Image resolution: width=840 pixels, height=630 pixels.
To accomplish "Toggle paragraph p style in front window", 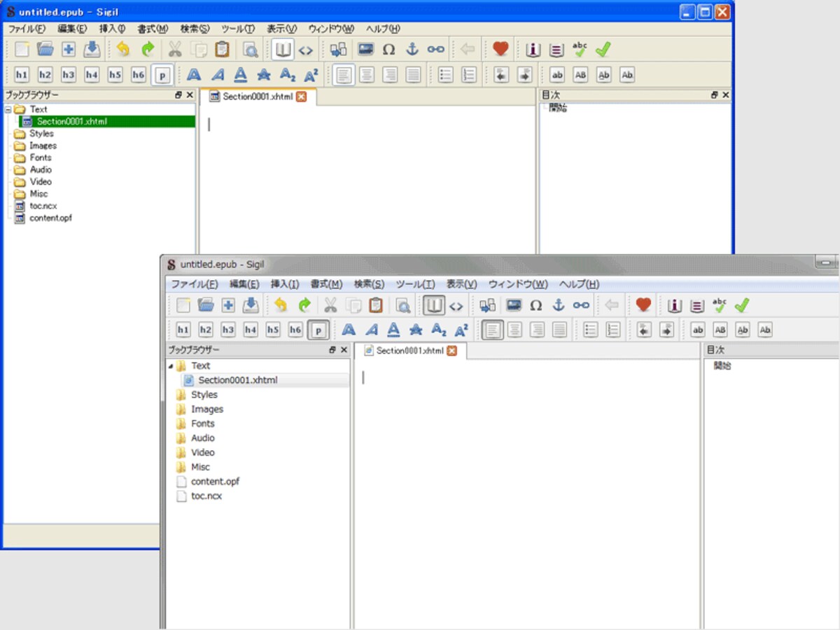I will click(x=318, y=330).
